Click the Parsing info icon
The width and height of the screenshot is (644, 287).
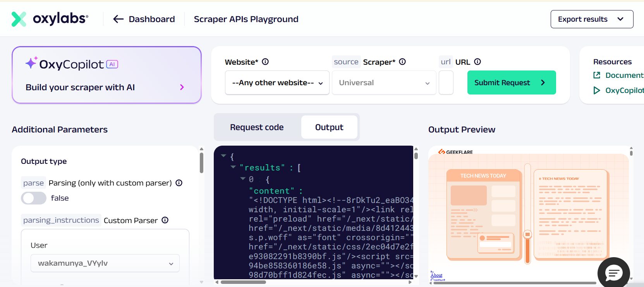[x=179, y=183]
